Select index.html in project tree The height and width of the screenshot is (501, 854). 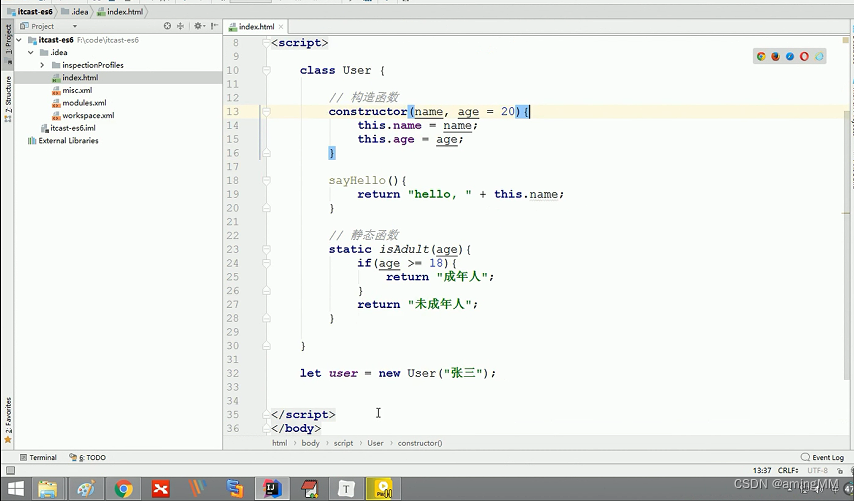[x=80, y=77]
